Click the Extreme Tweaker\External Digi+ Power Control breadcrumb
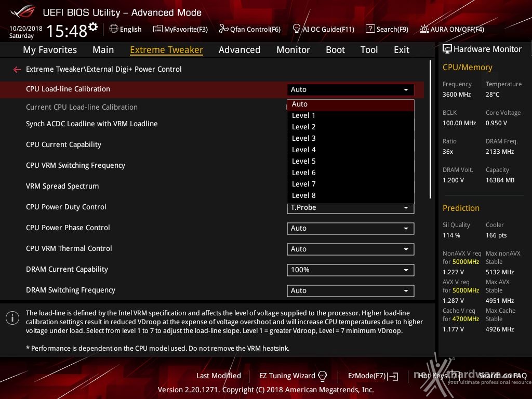The image size is (532, 399). (x=104, y=69)
